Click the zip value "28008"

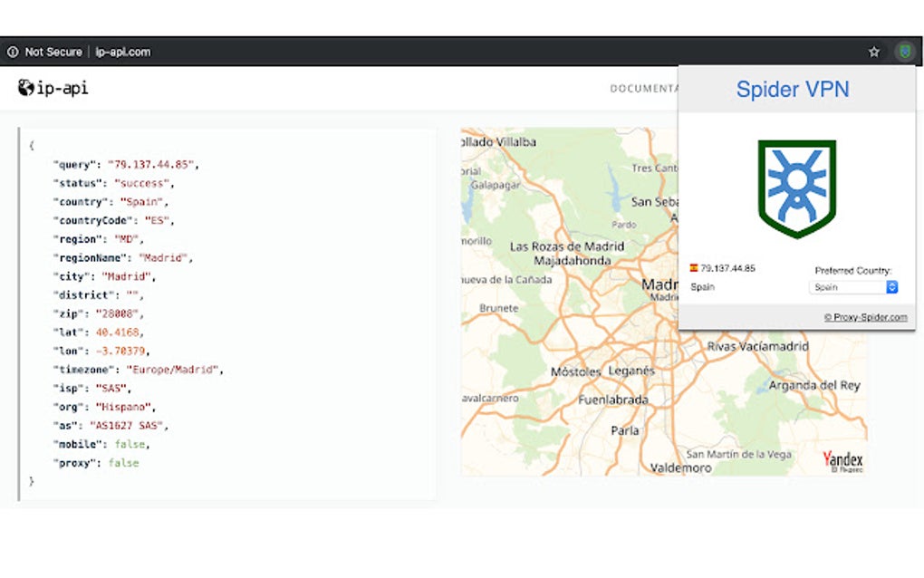[117, 313]
